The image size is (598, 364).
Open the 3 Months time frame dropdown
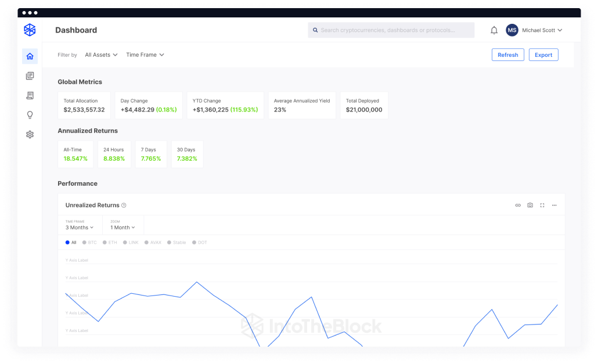pyautogui.click(x=80, y=228)
